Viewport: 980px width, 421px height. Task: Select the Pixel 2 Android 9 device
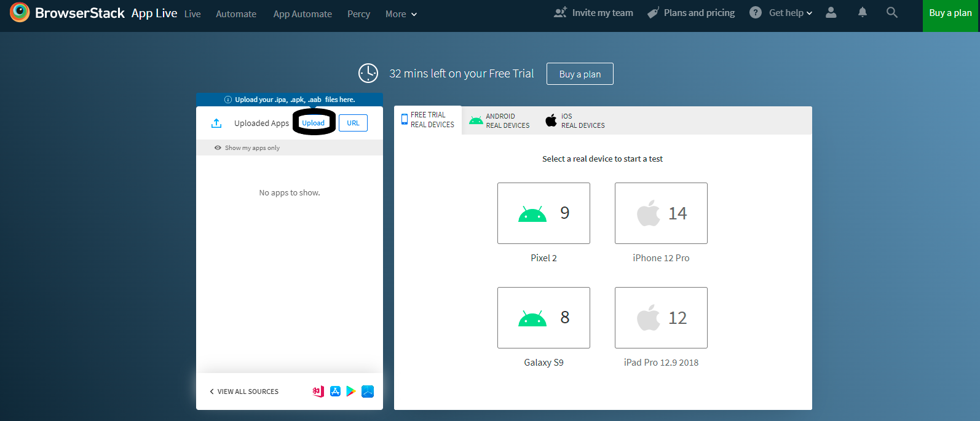(543, 213)
